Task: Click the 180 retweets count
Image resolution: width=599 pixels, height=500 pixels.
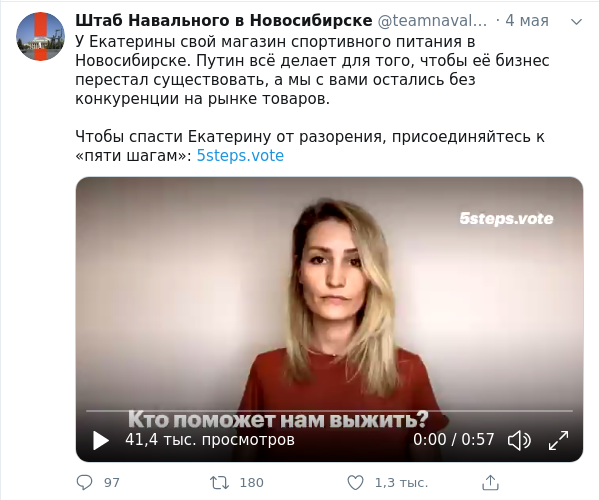Action: [x=252, y=483]
